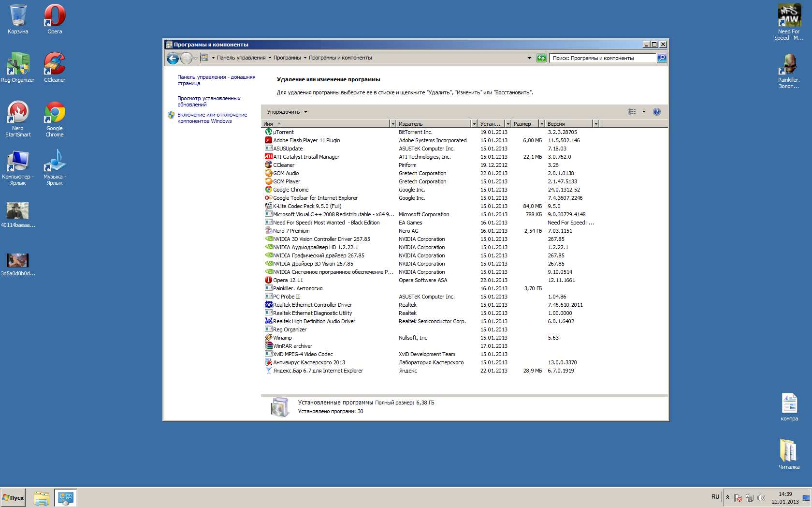
Task: Open the Упорядочить dropdown menu
Action: 287,112
